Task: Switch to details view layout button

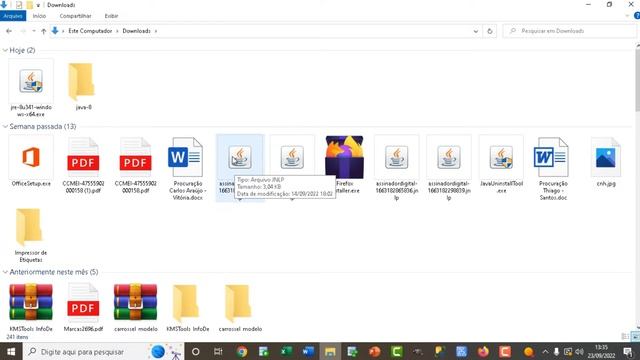Action: point(625,336)
